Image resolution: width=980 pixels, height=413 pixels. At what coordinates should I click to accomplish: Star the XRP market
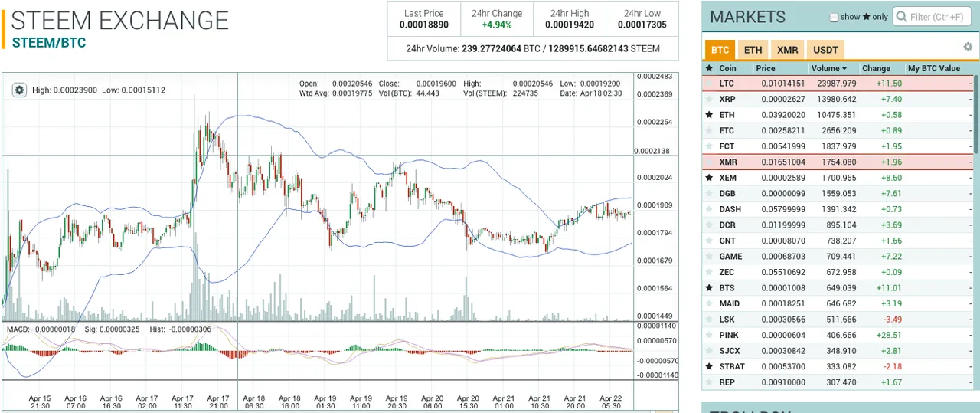point(709,99)
